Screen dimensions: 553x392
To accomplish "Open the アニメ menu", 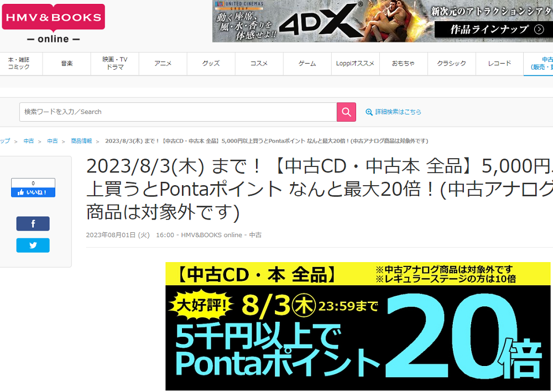I will [x=163, y=64].
